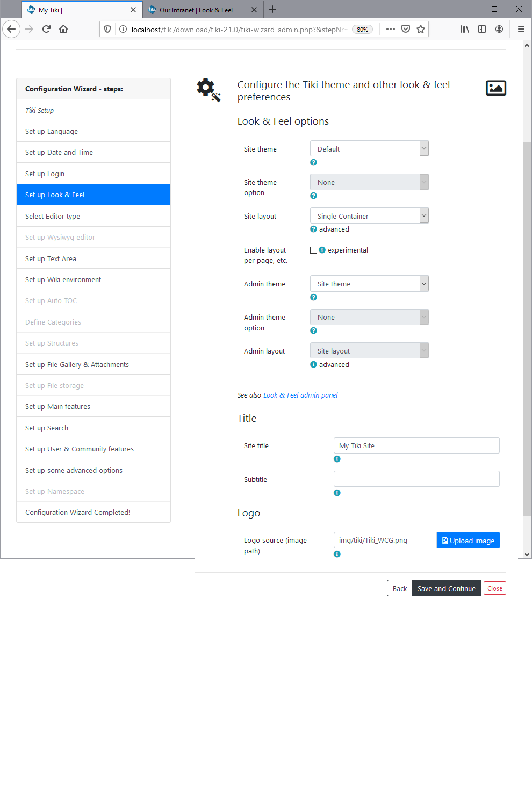Click info icon below Logo source field
The height and width of the screenshot is (806, 532).
[x=337, y=554]
